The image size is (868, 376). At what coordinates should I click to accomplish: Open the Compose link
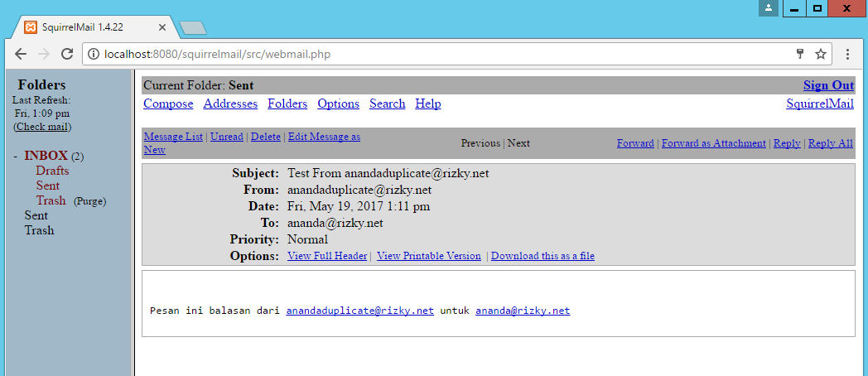tap(168, 104)
